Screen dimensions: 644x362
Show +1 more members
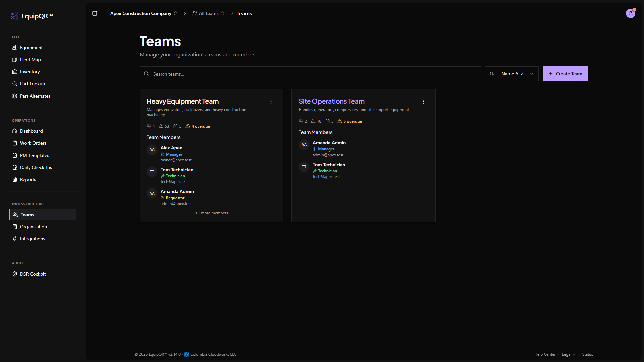[x=212, y=213]
